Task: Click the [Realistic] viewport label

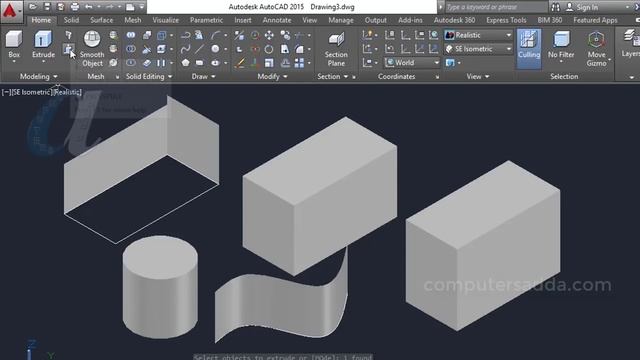Action: click(x=67, y=92)
